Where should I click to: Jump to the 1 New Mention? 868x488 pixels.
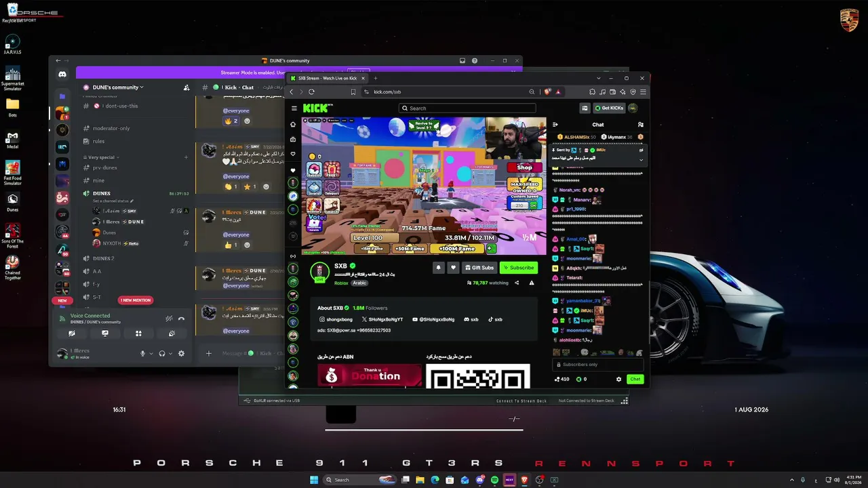135,300
